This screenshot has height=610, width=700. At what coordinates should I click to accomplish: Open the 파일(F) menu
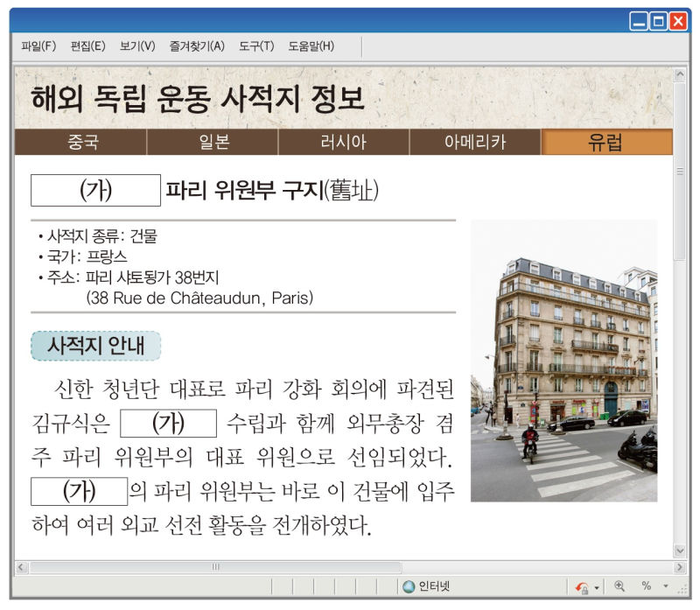coord(38,46)
